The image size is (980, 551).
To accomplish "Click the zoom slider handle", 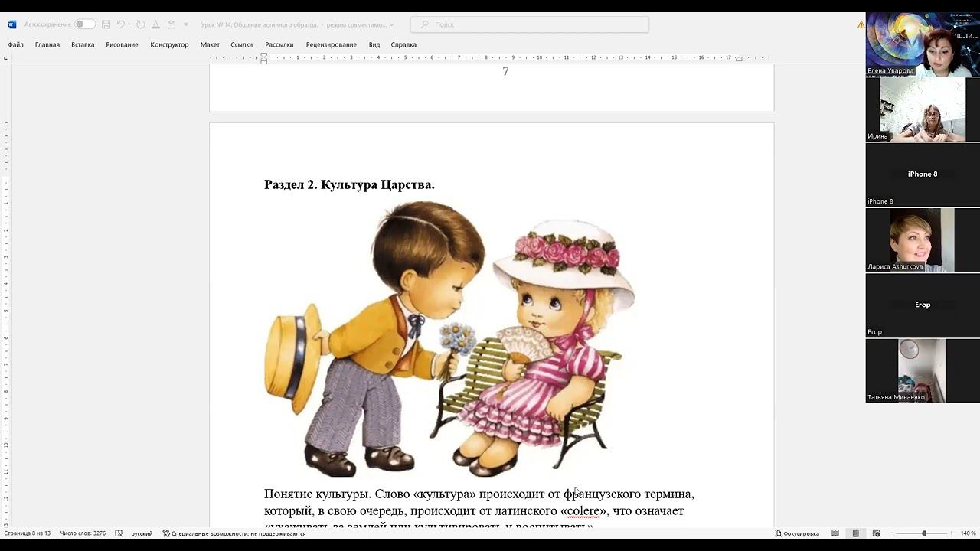I will 924,533.
